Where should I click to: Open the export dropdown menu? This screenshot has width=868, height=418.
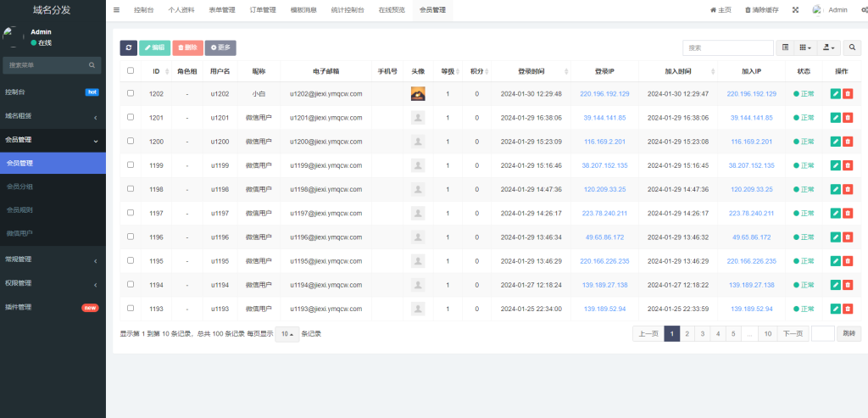click(x=829, y=48)
